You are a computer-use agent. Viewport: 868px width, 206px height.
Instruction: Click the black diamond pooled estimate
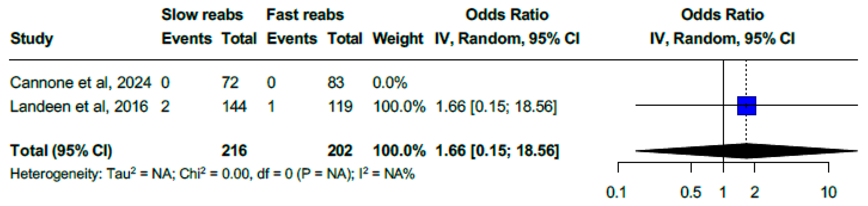point(746,151)
